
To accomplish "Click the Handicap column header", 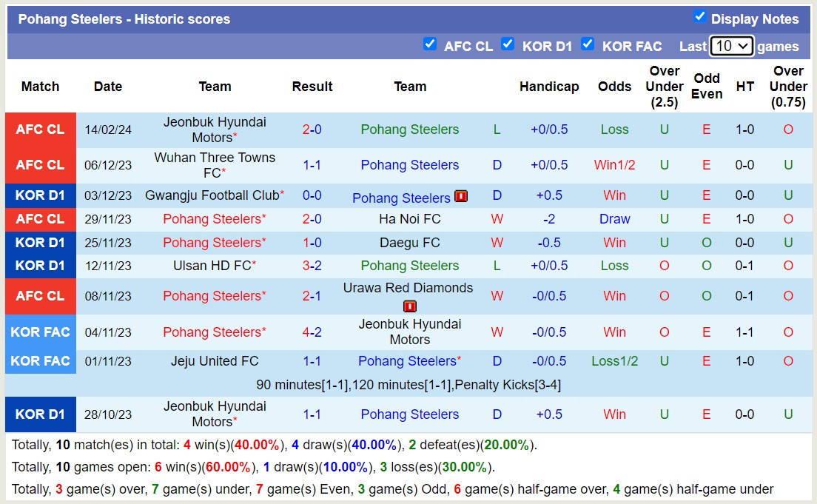I will (548, 87).
